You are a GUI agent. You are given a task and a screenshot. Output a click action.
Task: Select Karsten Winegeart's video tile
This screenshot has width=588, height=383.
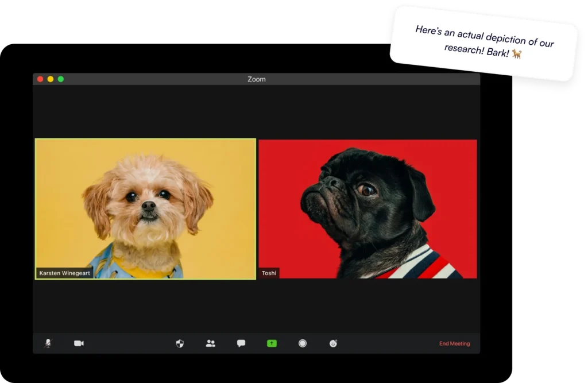point(145,208)
